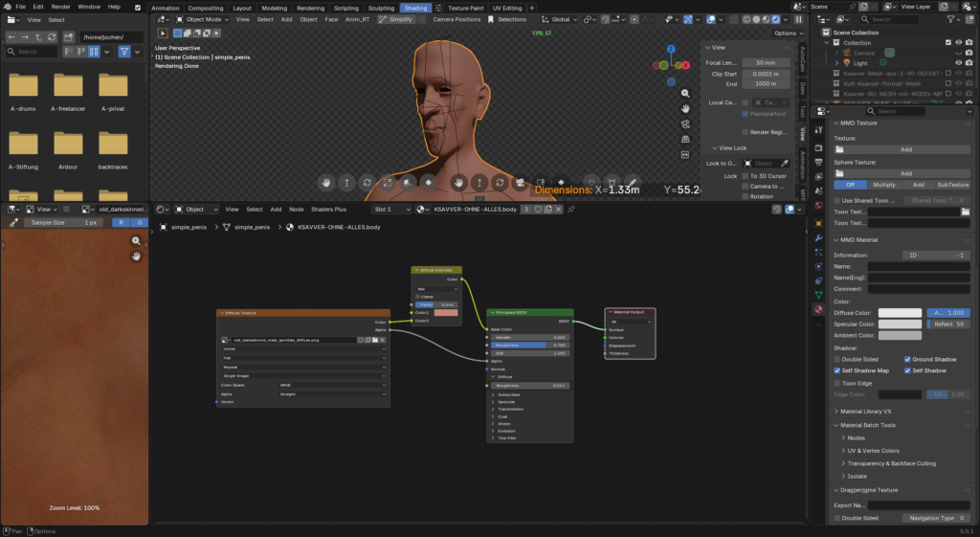Pause the viewport render preview
The image size is (980, 537).
point(798,19)
